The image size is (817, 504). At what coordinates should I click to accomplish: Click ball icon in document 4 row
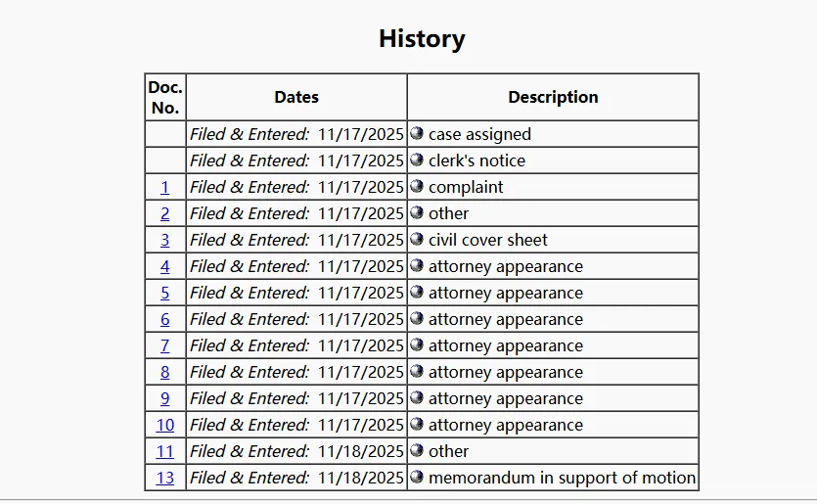click(x=418, y=265)
